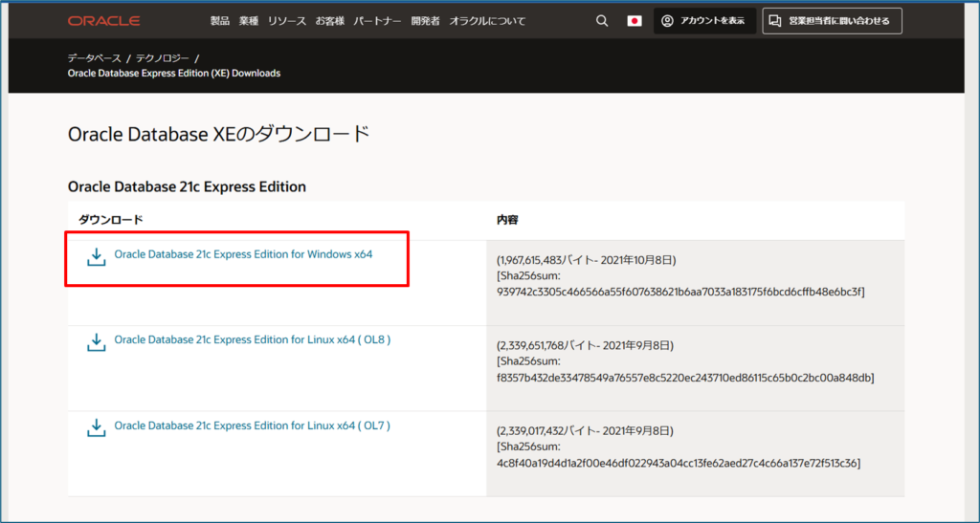Image resolution: width=980 pixels, height=523 pixels.
Task: Open the リソース menu
Action: (285, 21)
